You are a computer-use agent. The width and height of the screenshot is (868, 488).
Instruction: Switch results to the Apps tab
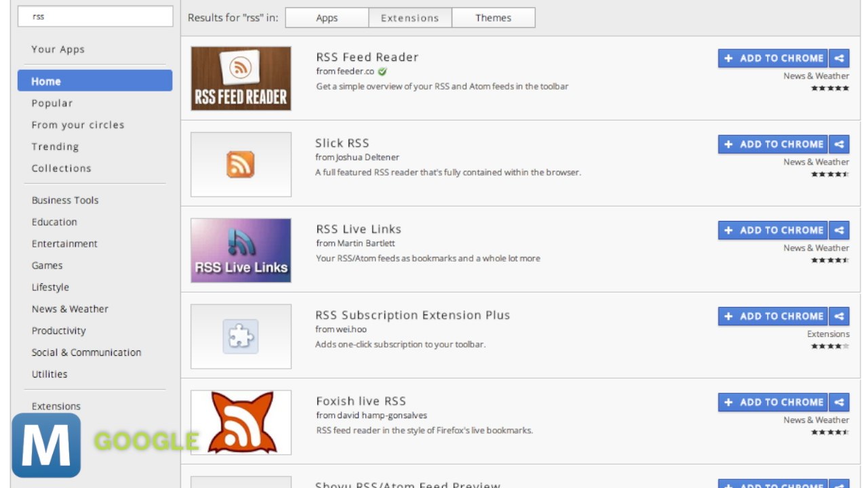coord(327,18)
